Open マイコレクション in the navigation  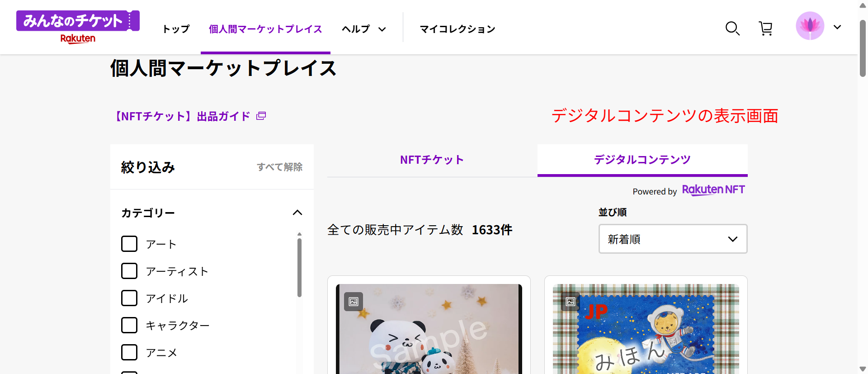458,29
